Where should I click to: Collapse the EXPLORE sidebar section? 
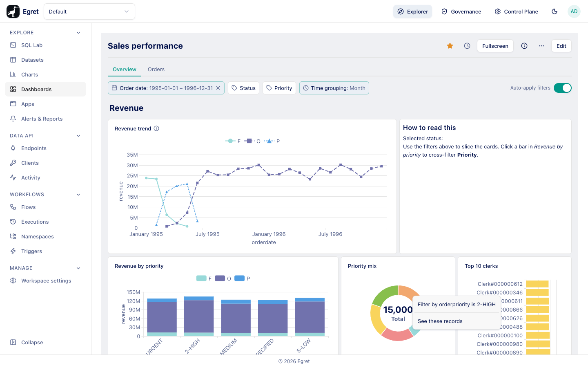[78, 33]
